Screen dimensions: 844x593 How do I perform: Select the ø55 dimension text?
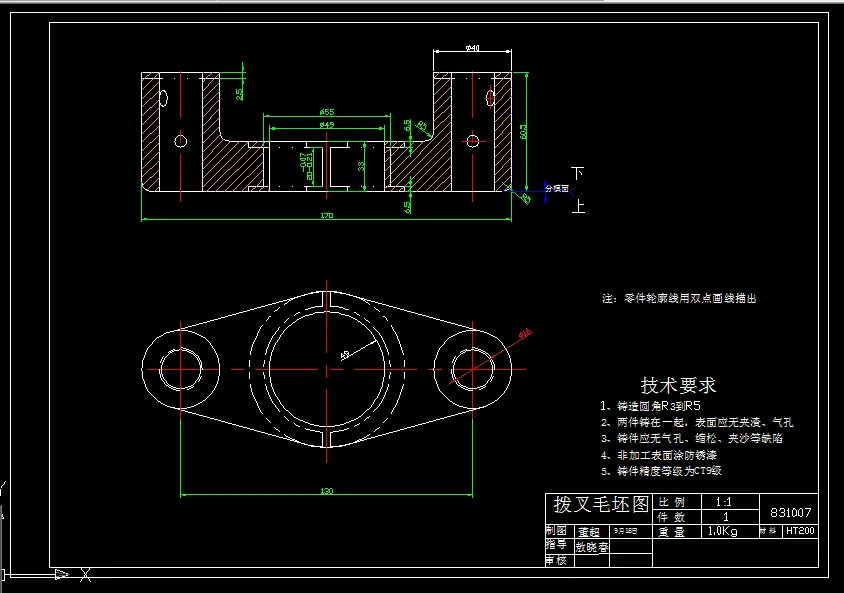[327, 112]
